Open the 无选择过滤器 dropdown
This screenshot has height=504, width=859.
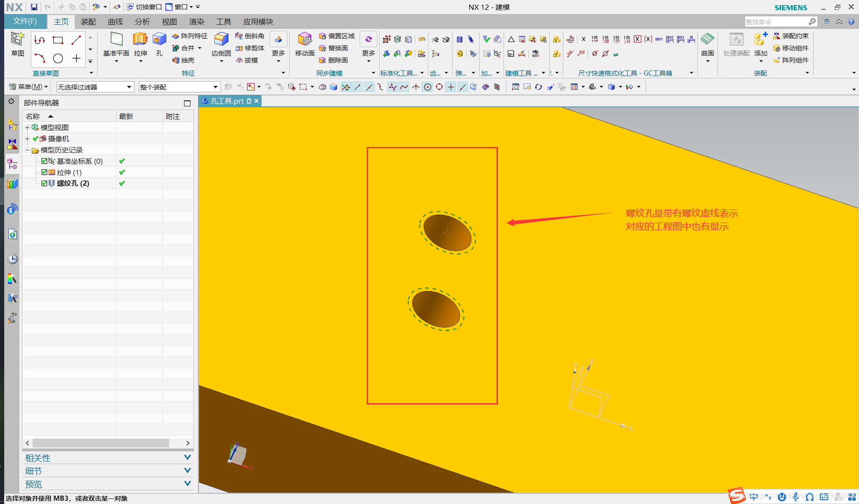[x=95, y=87]
